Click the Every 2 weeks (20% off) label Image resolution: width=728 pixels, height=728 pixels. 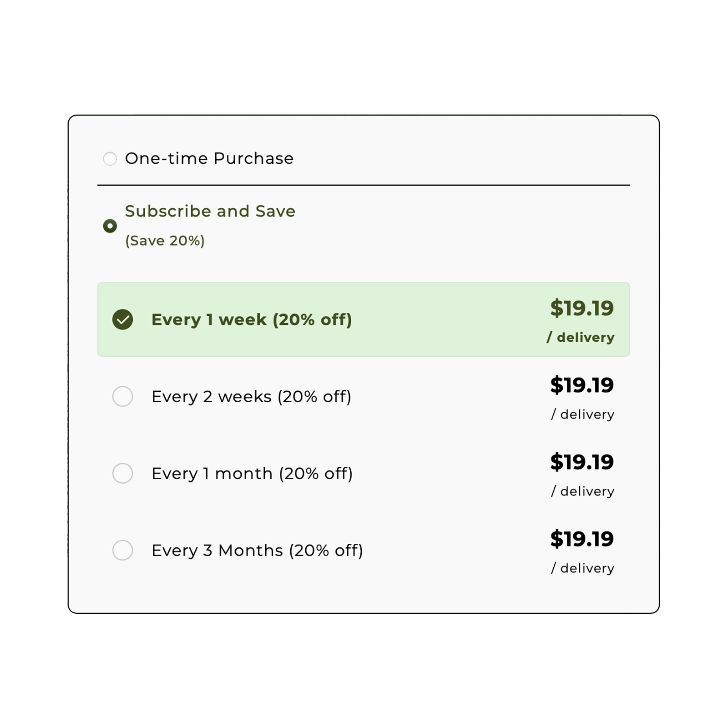(x=251, y=396)
